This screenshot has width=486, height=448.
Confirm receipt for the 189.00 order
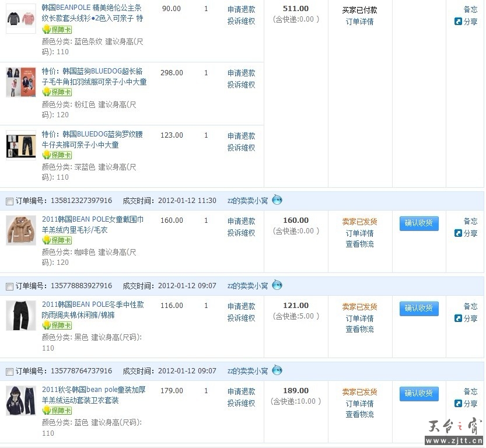tap(418, 394)
